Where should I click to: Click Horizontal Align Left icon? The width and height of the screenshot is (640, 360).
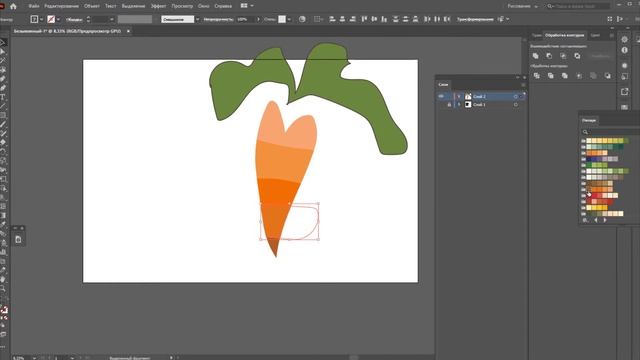coord(332,19)
